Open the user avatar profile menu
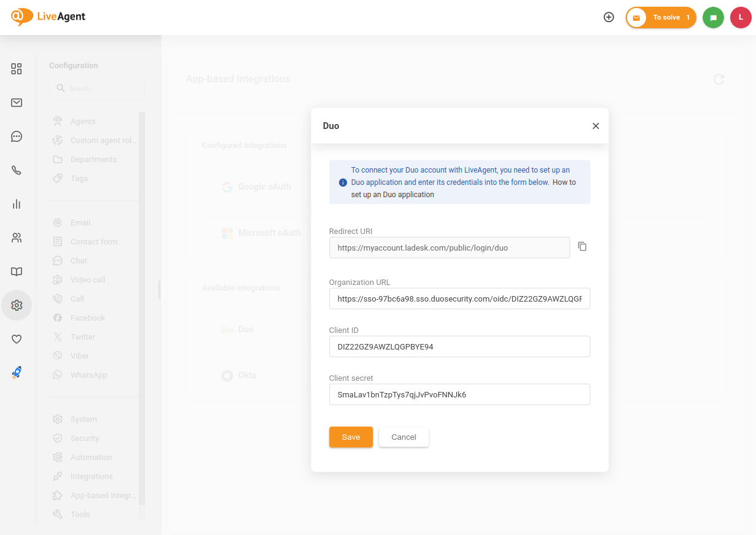Image resolution: width=756 pixels, height=535 pixels. 741,18
